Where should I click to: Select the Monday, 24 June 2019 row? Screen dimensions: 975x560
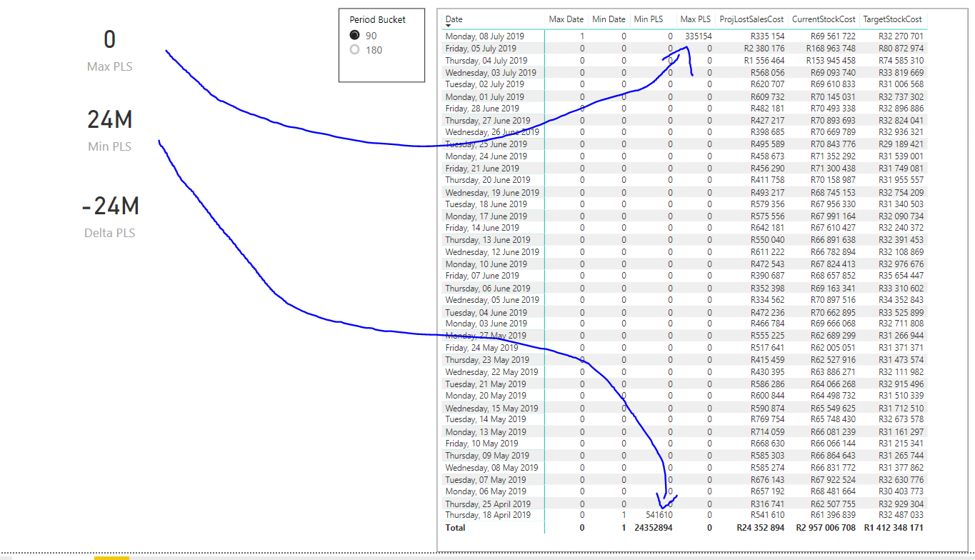684,156
